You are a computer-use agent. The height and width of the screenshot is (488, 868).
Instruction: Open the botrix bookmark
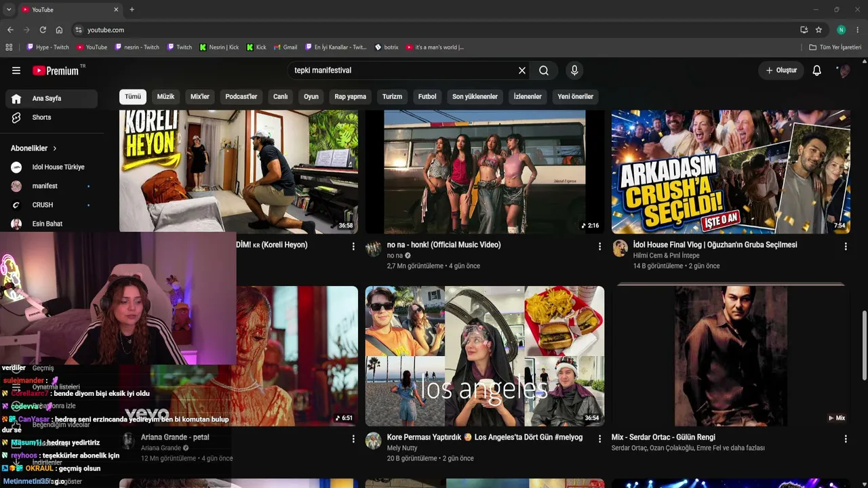(387, 47)
